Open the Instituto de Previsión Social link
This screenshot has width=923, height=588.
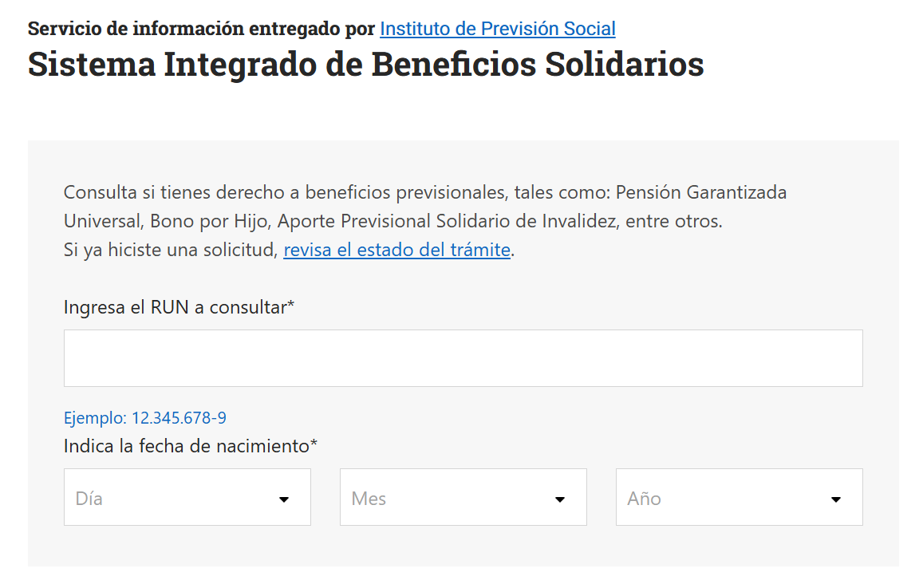pos(497,30)
